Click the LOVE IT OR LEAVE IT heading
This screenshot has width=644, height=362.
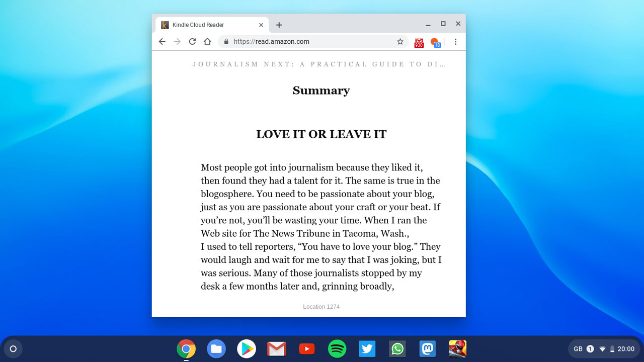click(x=321, y=134)
